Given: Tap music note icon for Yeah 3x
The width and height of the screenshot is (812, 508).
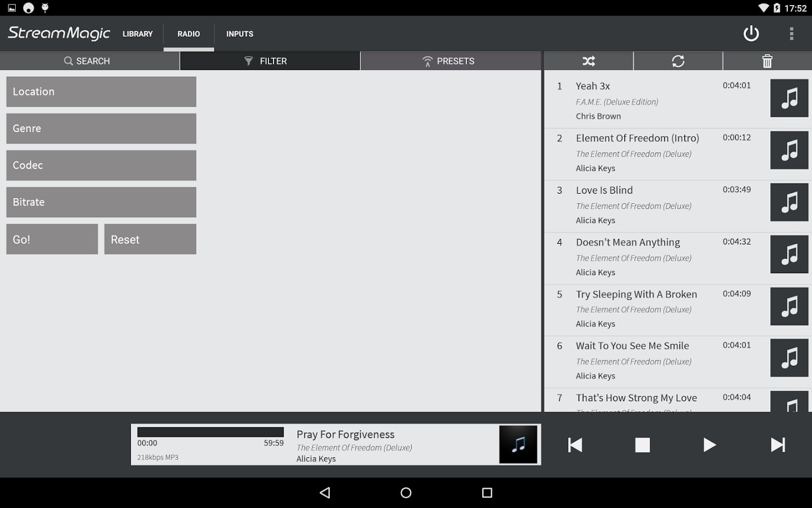Looking at the screenshot, I should [x=789, y=98].
